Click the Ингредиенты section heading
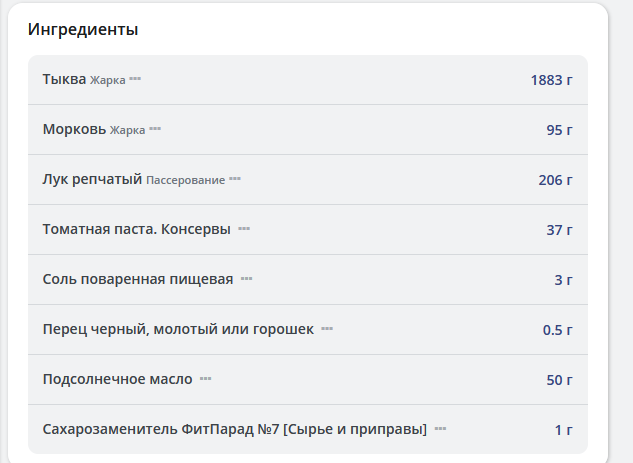The height and width of the screenshot is (463, 633). (82, 29)
